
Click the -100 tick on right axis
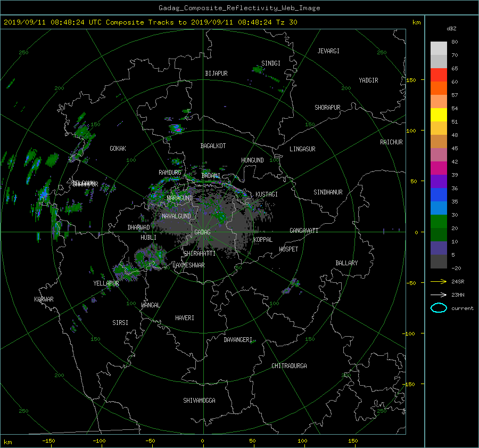(x=409, y=333)
